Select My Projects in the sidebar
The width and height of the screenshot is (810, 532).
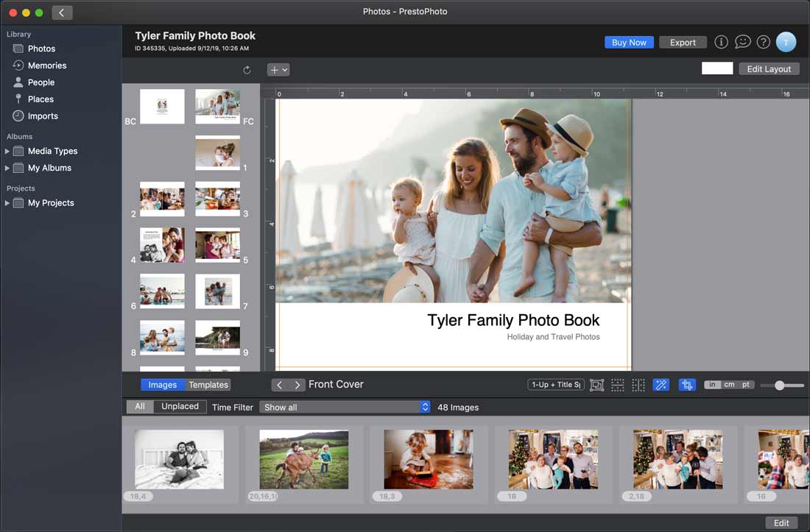[44, 203]
